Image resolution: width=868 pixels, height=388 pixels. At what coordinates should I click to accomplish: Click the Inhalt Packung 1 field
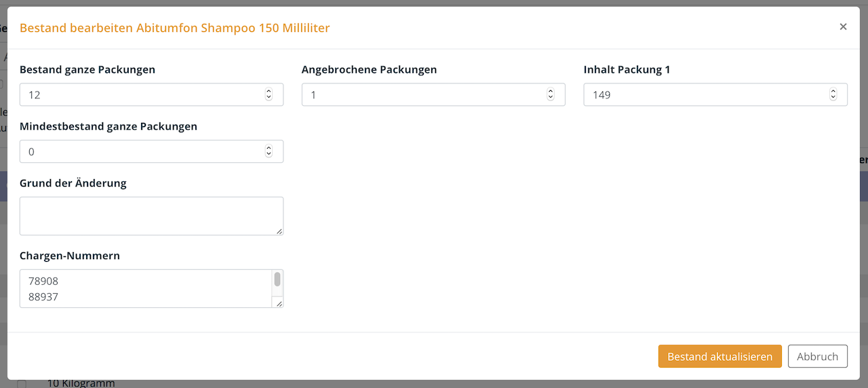coord(715,95)
